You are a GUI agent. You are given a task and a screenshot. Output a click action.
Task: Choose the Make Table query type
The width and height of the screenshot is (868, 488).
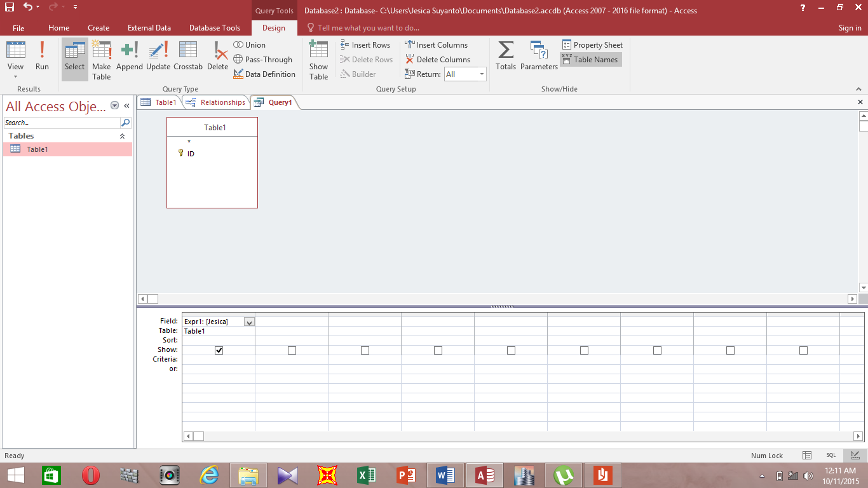(x=102, y=59)
